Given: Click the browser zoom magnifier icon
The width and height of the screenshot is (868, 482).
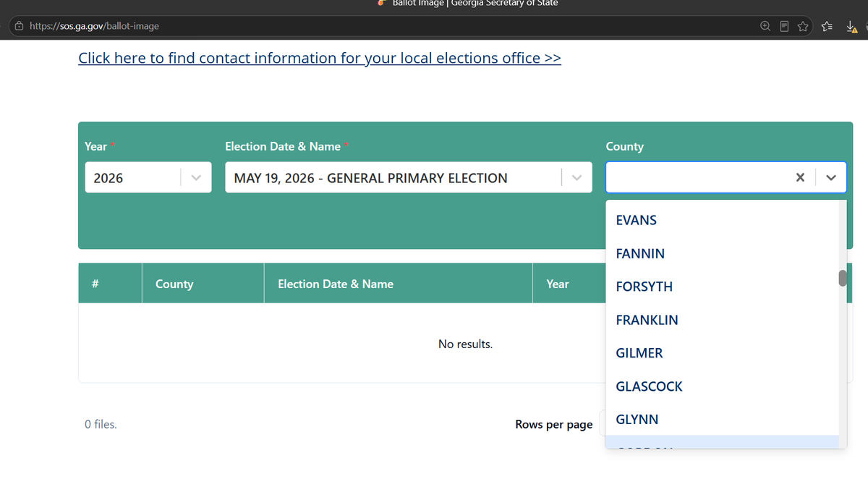Looking at the screenshot, I should tap(765, 27).
